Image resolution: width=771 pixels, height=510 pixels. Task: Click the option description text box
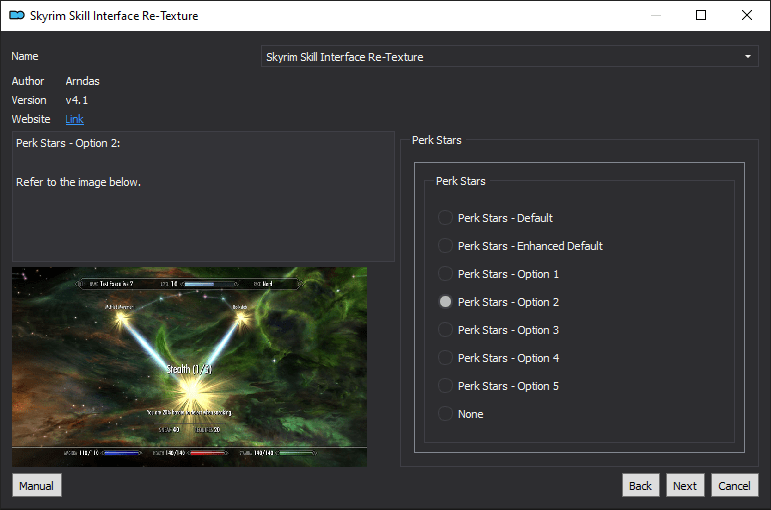pyautogui.click(x=203, y=196)
